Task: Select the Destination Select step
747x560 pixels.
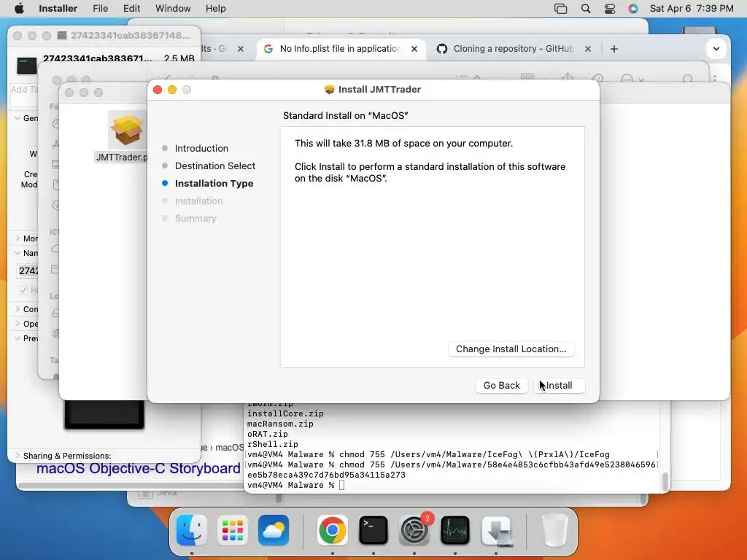Action: 215,166
